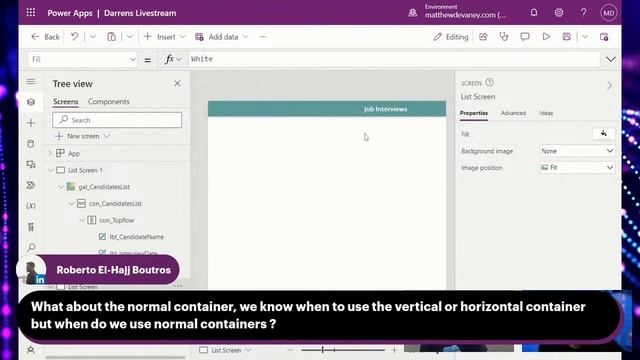
Task: Open the Variables (x) pane icon
Action: (x=31, y=206)
